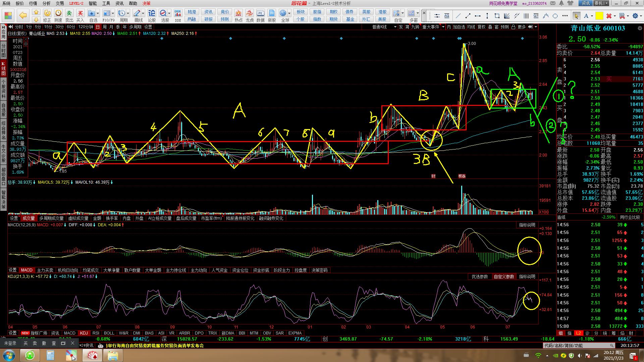Open the 重大事件 dropdown arrow
Image resolution: width=644 pixels, height=362 pixels.
(443, 27)
